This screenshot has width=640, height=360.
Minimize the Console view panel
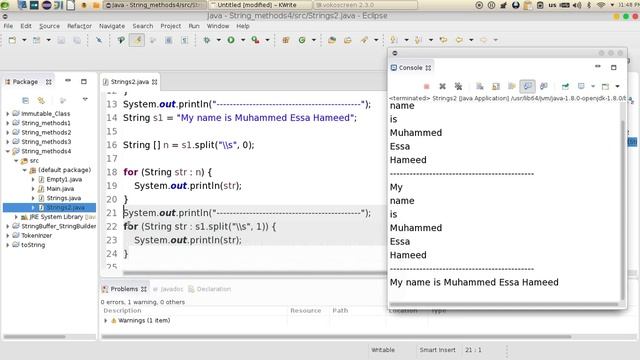tap(598, 67)
